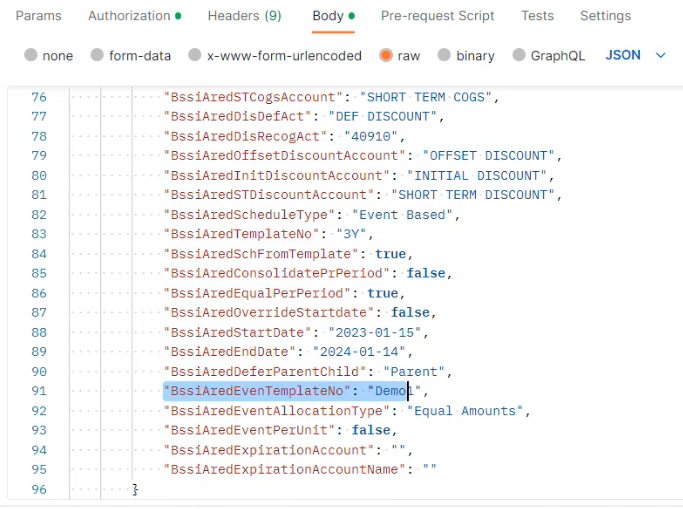
Task: Open the JSON format dropdown
Action: [x=636, y=55]
